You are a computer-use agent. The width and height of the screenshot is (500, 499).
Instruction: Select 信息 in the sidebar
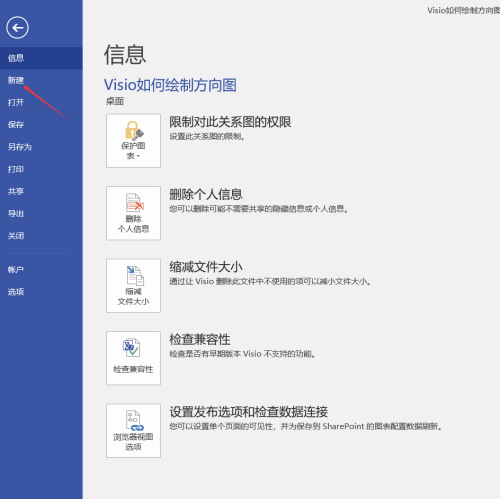click(x=41, y=58)
